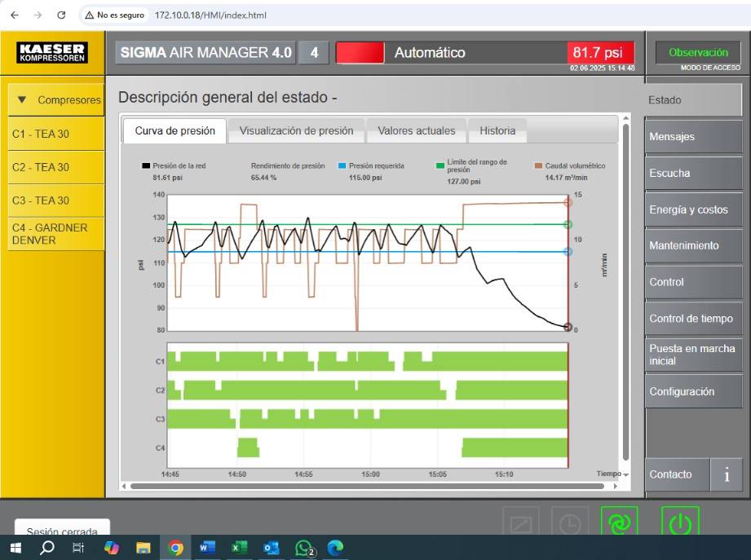Click the Chrome taskbar icon
This screenshot has height=560, width=751.
(176, 548)
